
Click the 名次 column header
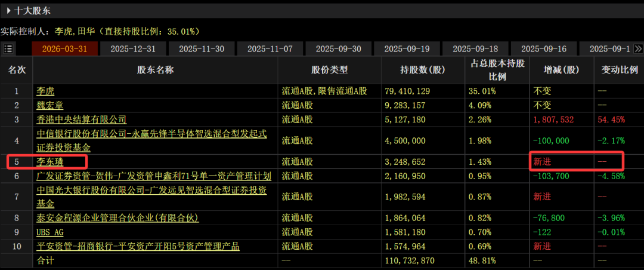pos(17,69)
